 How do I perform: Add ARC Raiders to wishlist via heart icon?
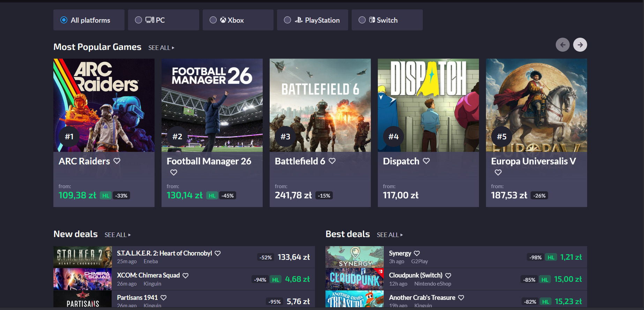[117, 161]
